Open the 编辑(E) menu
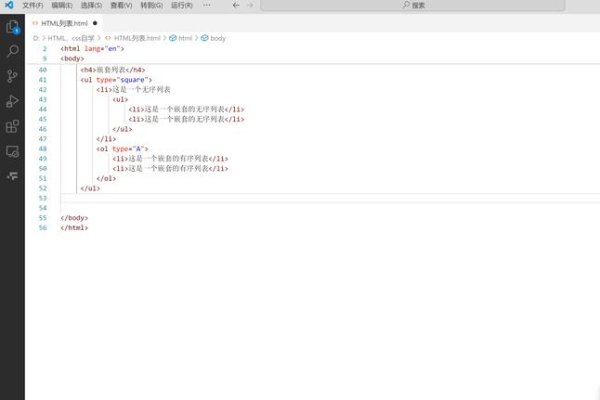The width and height of the screenshot is (600, 400). pyautogui.click(x=62, y=5)
